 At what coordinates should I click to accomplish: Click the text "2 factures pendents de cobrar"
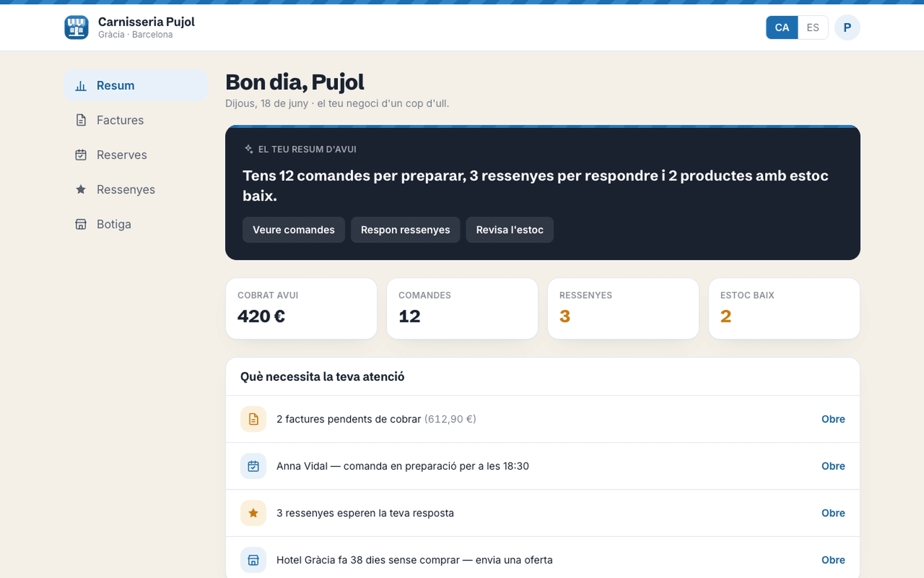pos(349,419)
